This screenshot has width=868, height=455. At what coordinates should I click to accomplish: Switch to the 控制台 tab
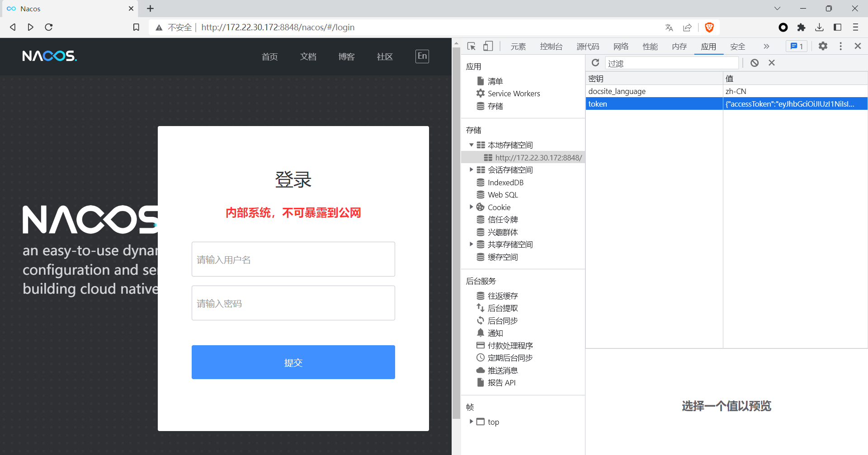point(551,47)
